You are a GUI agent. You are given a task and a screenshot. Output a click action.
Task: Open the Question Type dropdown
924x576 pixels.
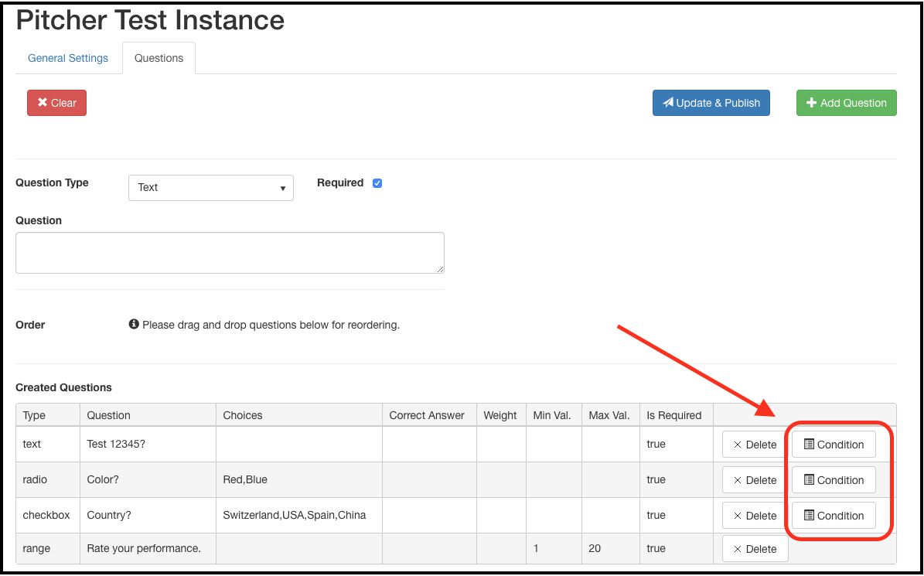[x=210, y=187]
